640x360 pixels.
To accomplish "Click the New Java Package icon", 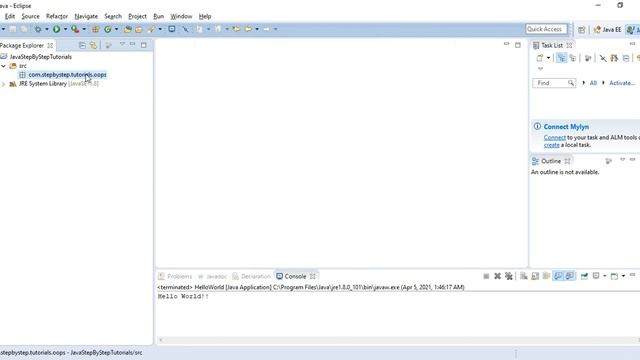I will [x=96, y=29].
